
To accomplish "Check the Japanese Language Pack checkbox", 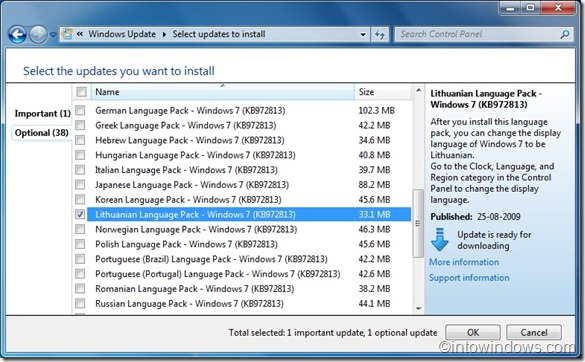I will [x=80, y=185].
